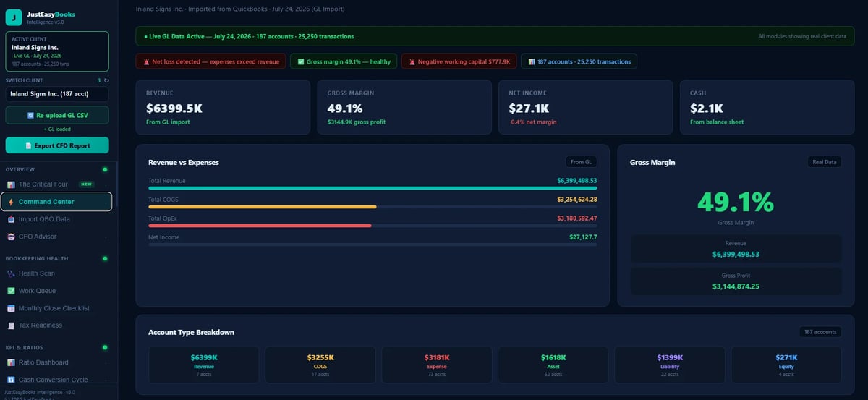The width and height of the screenshot is (868, 400).
Task: Select the $1618K Asset account type card
Action: coord(553,365)
